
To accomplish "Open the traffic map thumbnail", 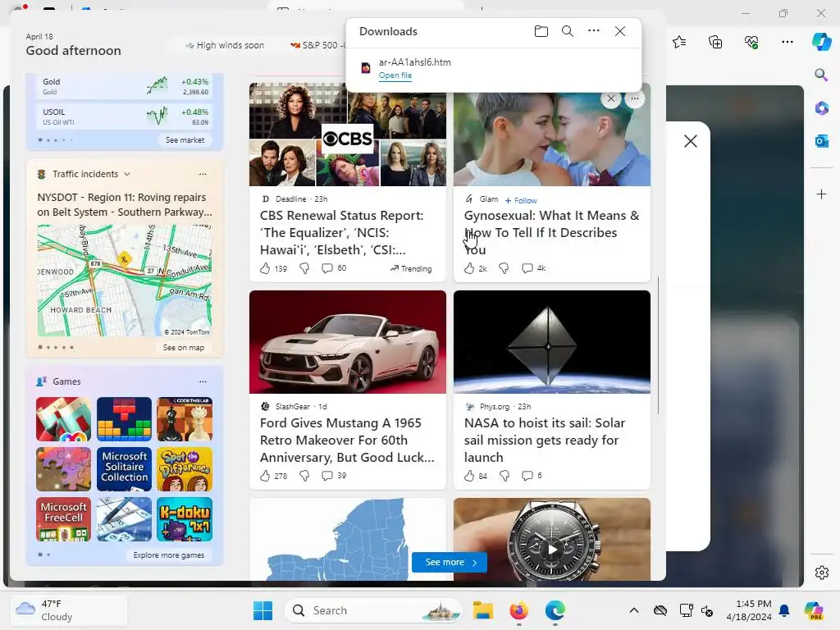I will click(x=125, y=281).
